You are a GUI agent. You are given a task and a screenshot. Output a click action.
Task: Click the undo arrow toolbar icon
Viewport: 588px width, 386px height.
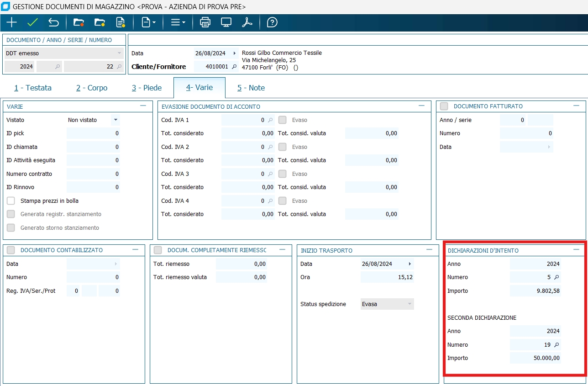(x=53, y=22)
